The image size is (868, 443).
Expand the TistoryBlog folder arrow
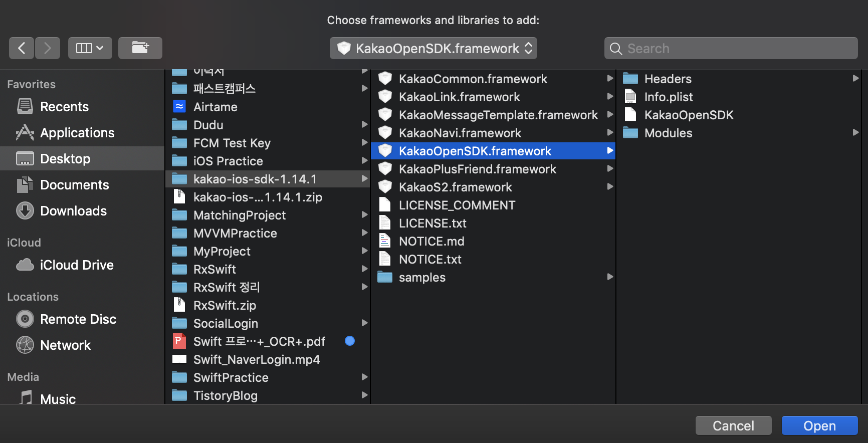(364, 395)
